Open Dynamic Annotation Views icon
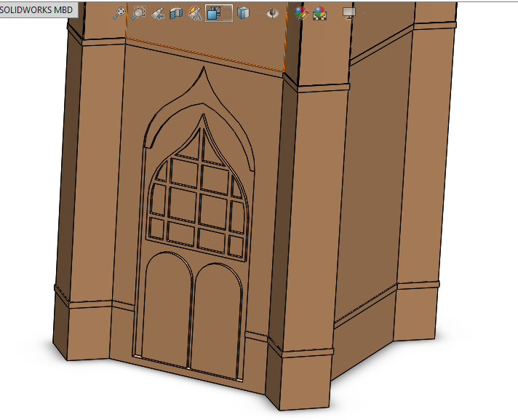This screenshot has height=420, width=518. coord(194,13)
